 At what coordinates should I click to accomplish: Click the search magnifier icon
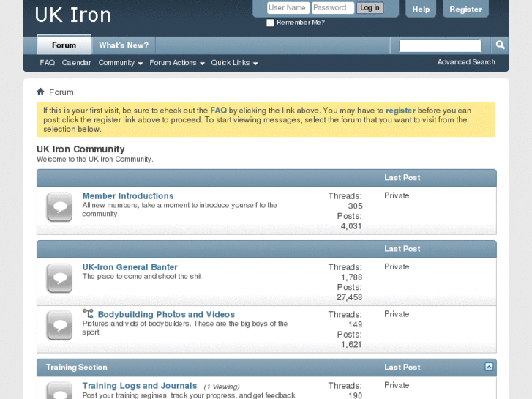coord(500,45)
